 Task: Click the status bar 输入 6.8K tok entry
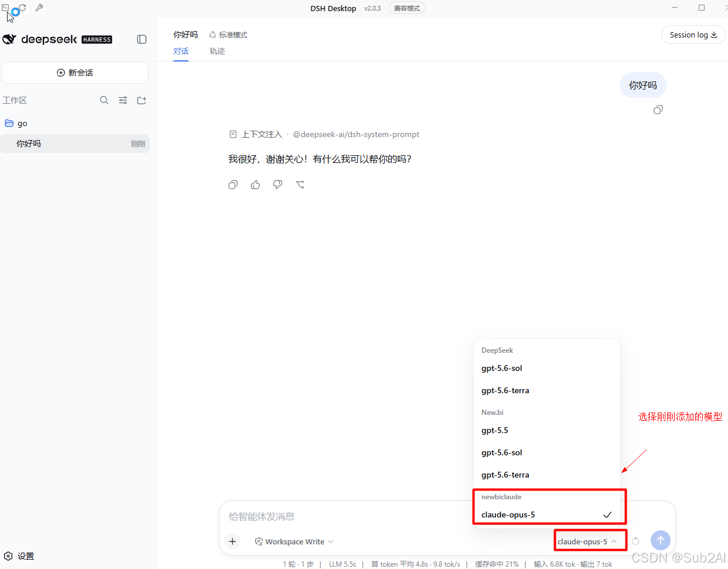coord(554,564)
